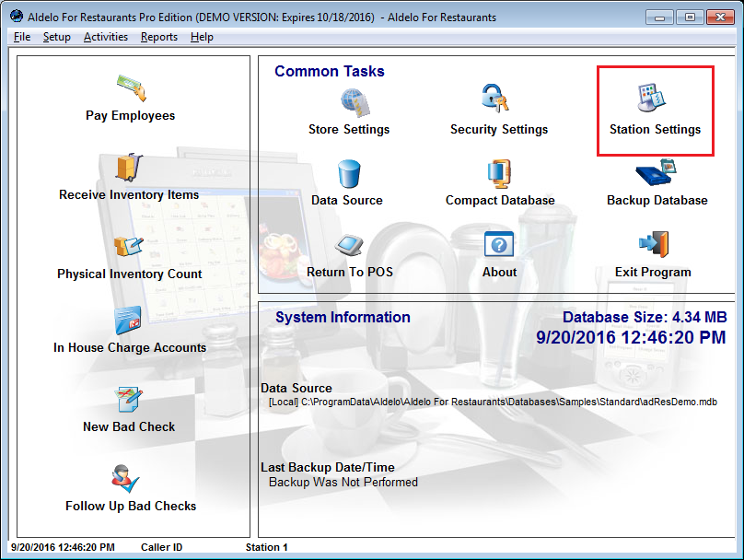The height and width of the screenshot is (560, 744).
Task: Click the Pay Employees label
Action: pos(130,116)
